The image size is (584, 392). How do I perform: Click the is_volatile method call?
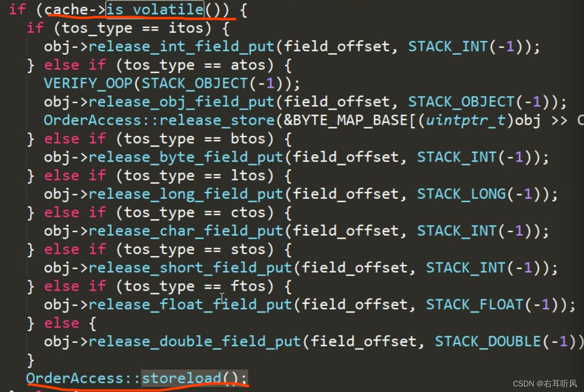[x=154, y=9]
